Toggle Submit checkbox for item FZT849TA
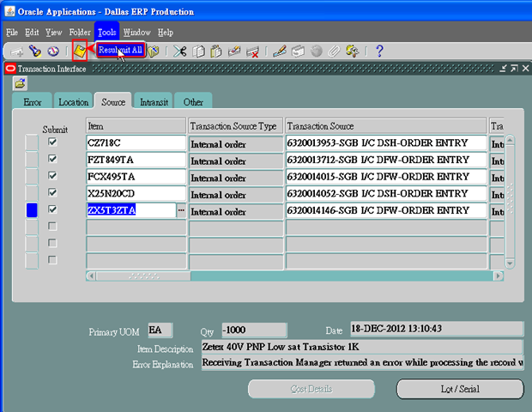Screen dimensions: 532x412 click(52, 159)
